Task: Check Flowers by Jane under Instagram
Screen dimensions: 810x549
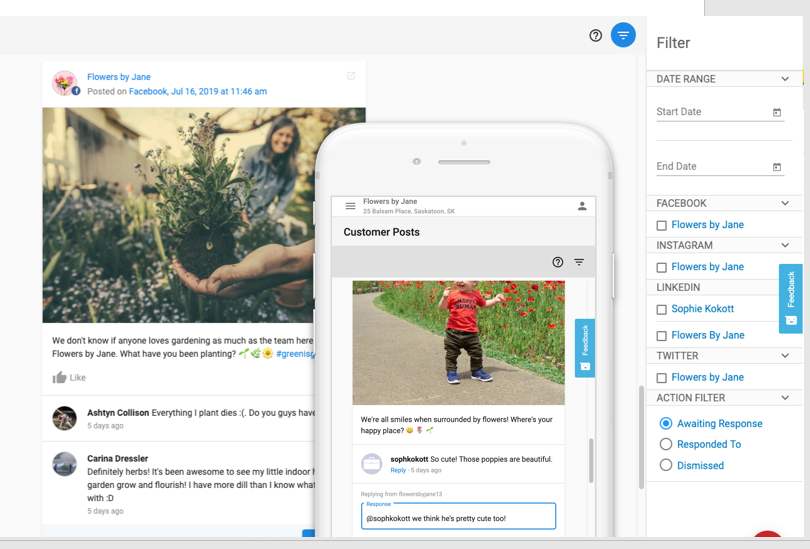Action: click(661, 267)
